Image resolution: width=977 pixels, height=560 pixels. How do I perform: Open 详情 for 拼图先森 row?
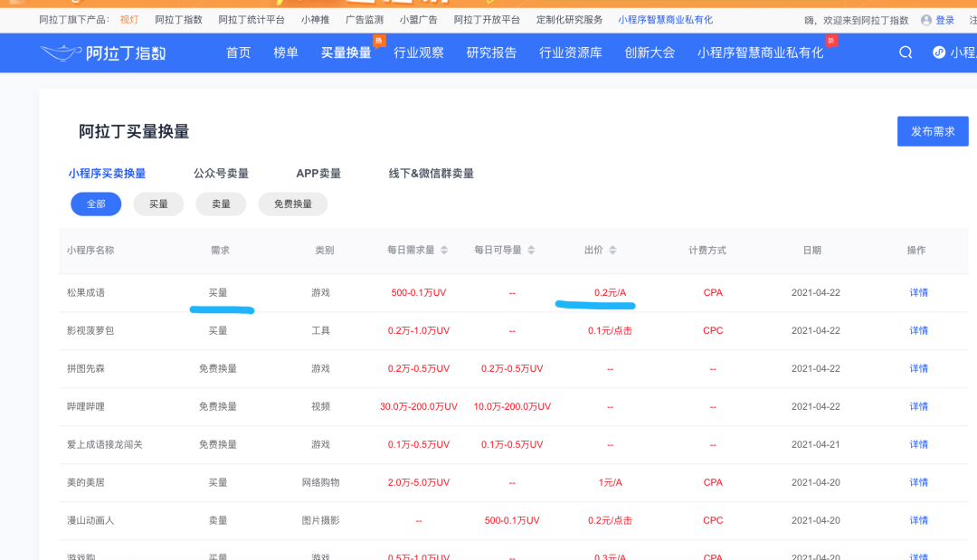click(x=918, y=369)
